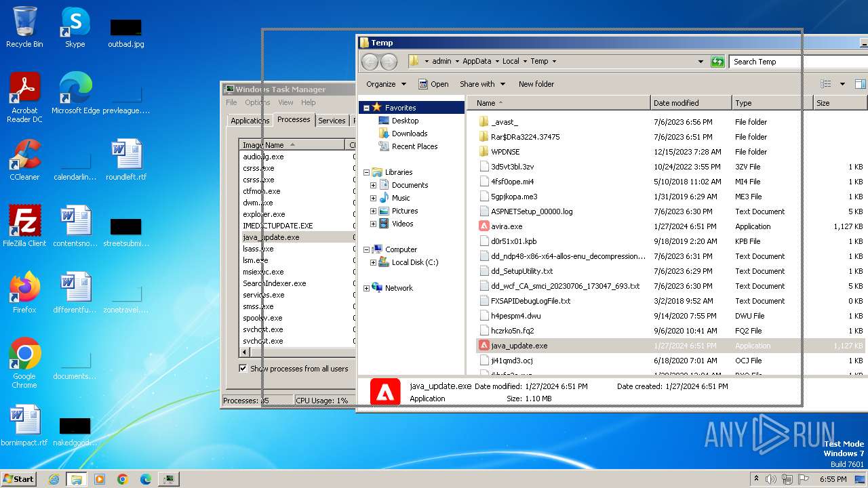The image size is (868, 488).
Task: Collapse the Favorites tree node
Action: point(367,108)
